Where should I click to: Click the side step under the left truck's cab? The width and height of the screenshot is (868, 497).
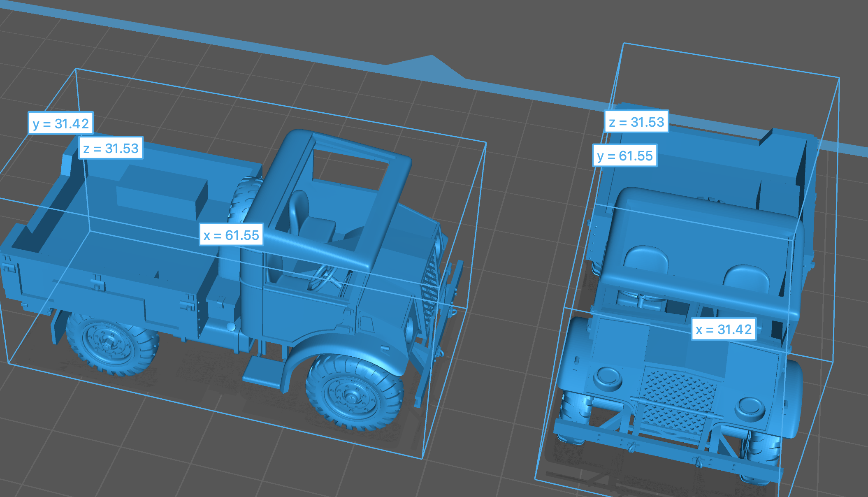tap(263, 372)
